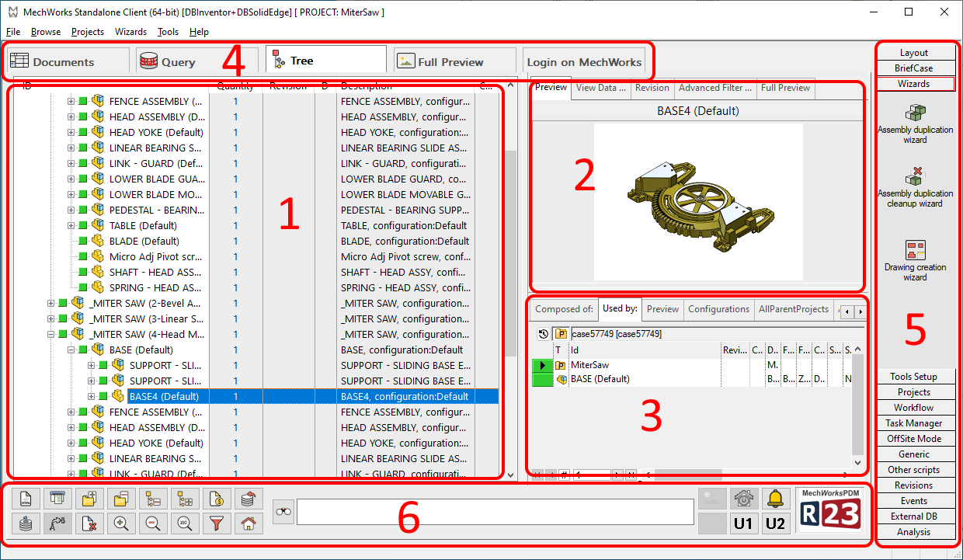Launch the Drawing creation wizard
Image resolution: width=963 pixels, height=560 pixels.
point(915,260)
